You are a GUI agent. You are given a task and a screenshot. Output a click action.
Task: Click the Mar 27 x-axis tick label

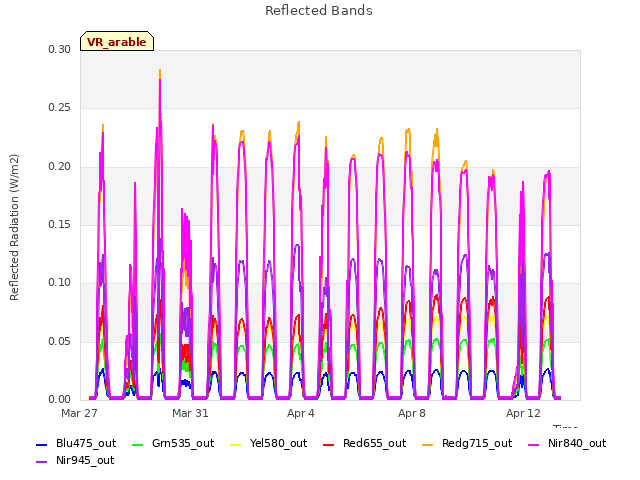pos(79,413)
